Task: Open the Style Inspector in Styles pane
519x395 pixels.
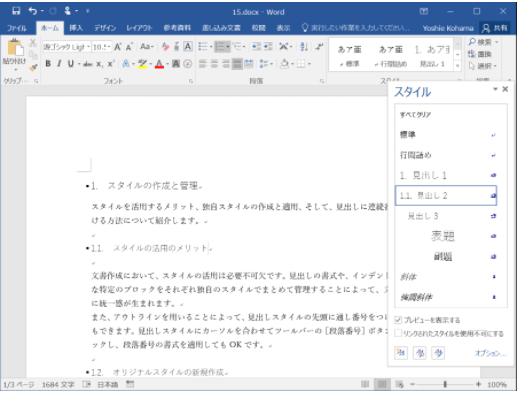Action: pyautogui.click(x=420, y=352)
